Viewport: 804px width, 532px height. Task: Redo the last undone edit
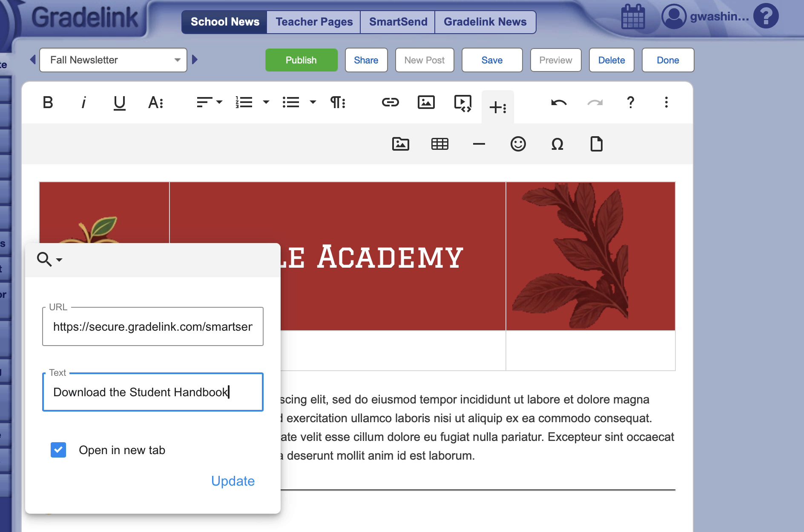click(x=595, y=102)
